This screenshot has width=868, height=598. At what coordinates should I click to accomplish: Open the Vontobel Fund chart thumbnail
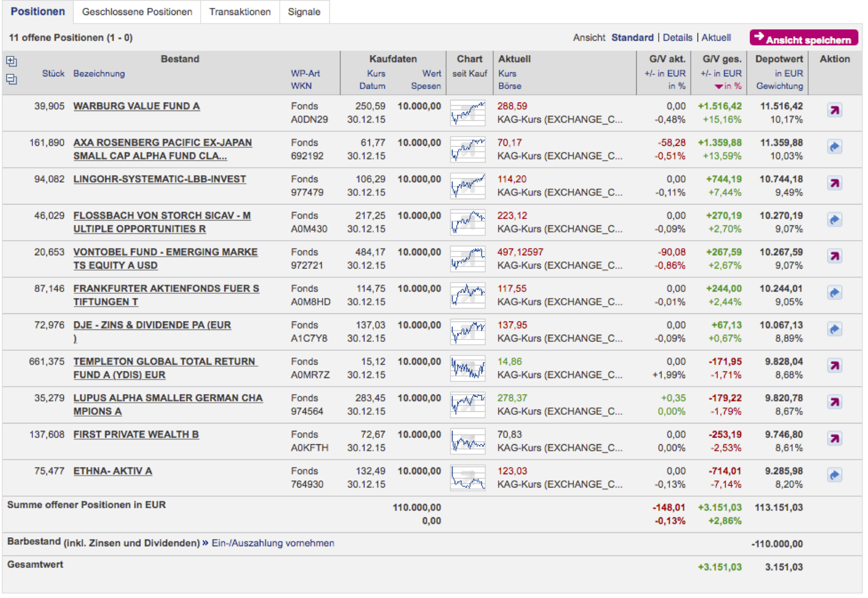(468, 259)
